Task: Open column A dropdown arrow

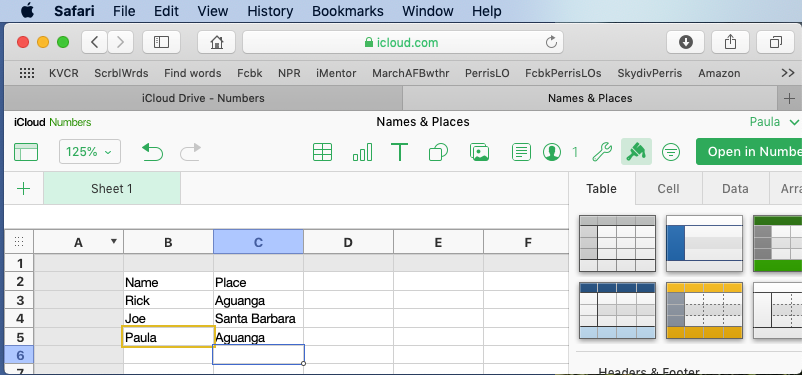Action: (x=114, y=241)
